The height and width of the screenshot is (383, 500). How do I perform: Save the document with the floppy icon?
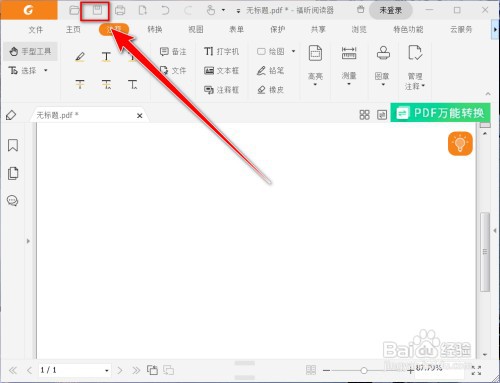(97, 10)
